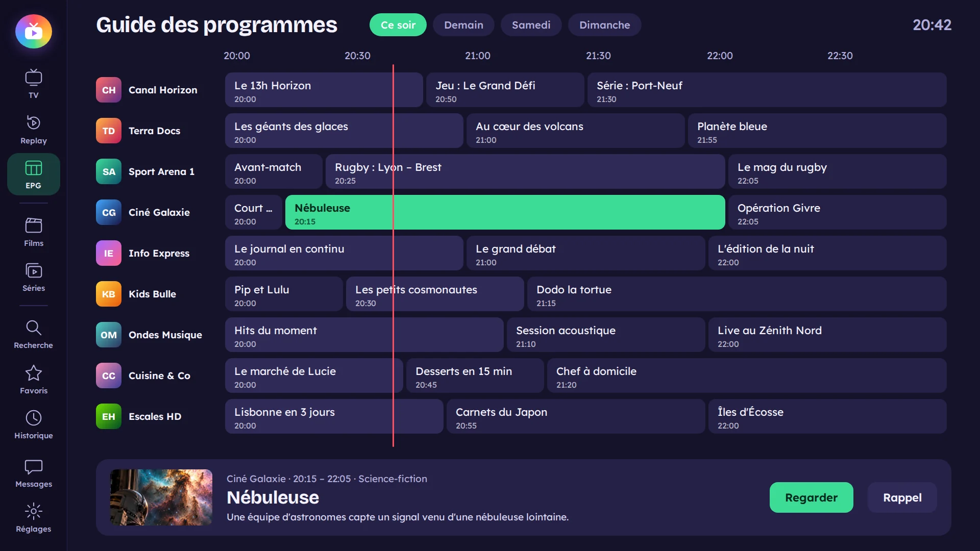Switch to the Samedi tab
The width and height of the screenshot is (980, 551).
(531, 25)
